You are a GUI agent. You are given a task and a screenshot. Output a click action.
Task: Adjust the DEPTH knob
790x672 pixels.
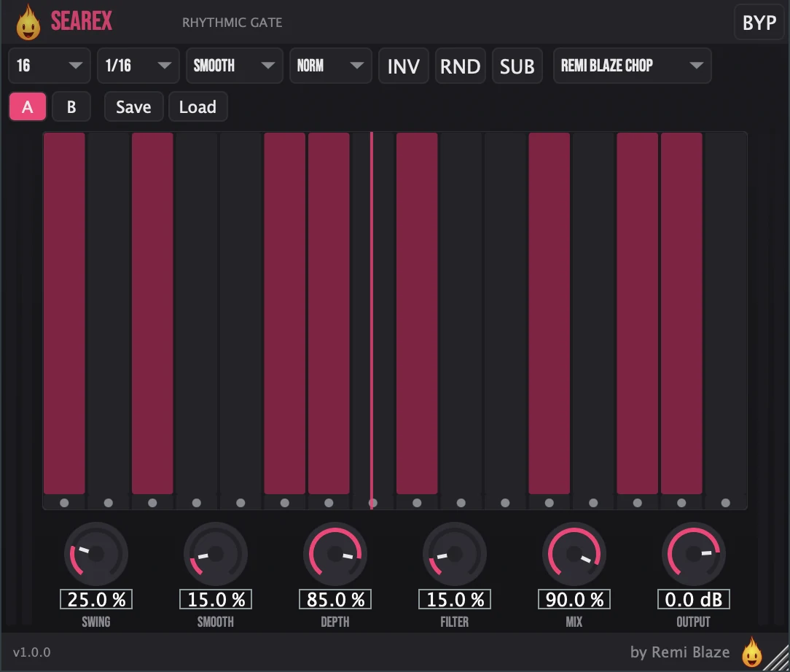pos(335,554)
